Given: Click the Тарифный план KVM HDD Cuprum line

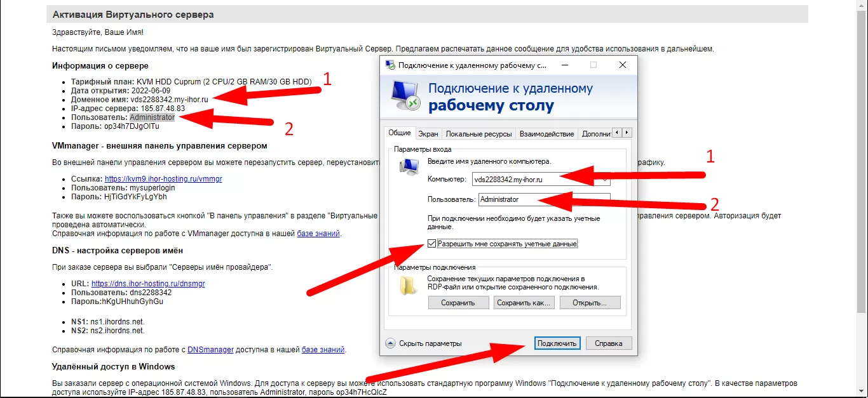Looking at the screenshot, I should (x=191, y=82).
